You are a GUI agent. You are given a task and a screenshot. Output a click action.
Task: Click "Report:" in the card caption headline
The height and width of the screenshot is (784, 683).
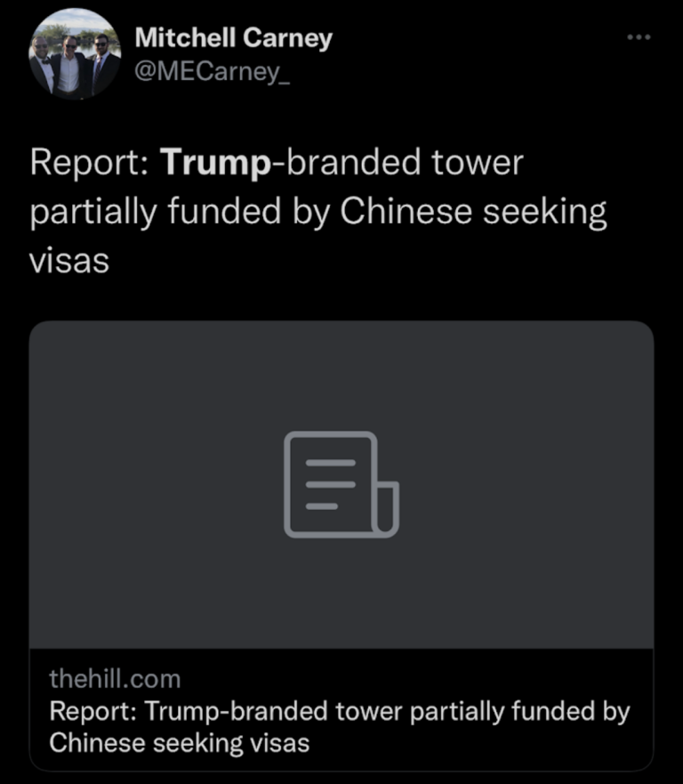(92, 712)
